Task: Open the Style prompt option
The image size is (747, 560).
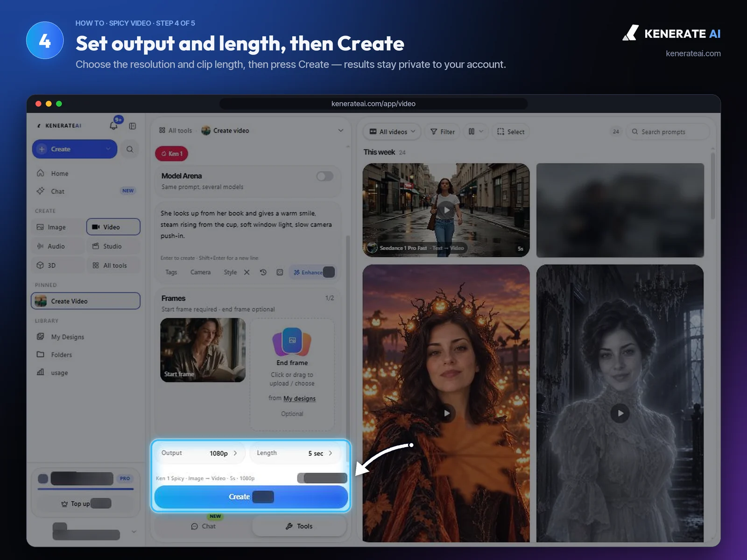Action: (x=230, y=272)
